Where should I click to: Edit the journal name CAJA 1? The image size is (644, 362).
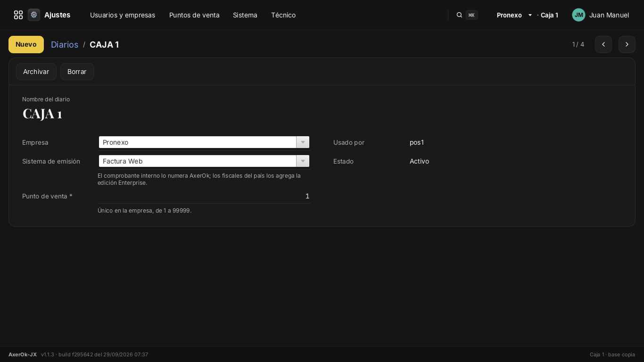tap(42, 114)
